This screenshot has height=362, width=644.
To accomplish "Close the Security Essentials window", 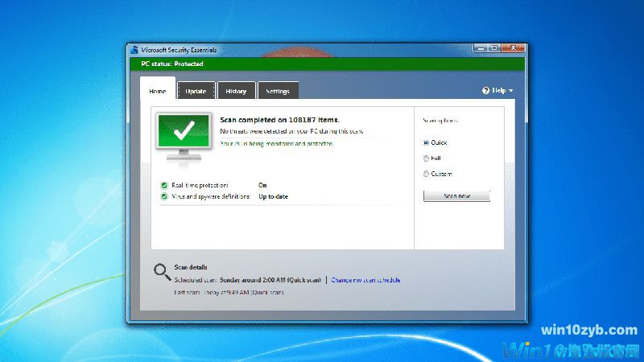I will (x=513, y=48).
